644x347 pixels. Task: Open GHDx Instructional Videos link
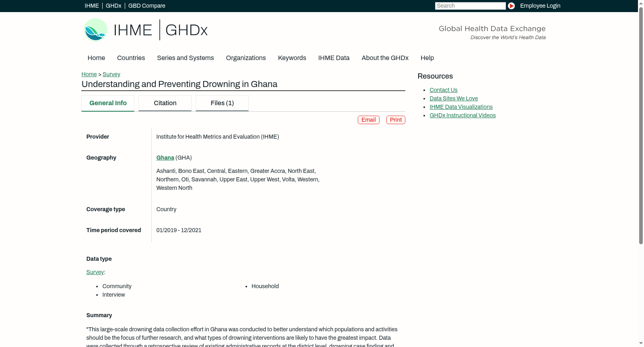tap(462, 115)
